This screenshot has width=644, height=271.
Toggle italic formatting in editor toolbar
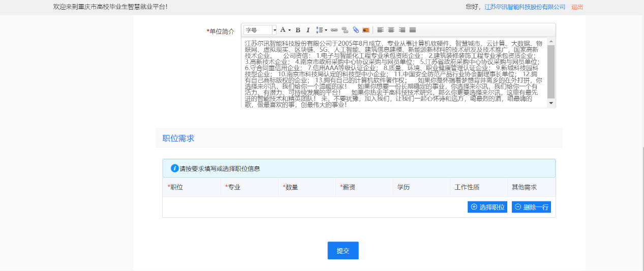[308, 30]
